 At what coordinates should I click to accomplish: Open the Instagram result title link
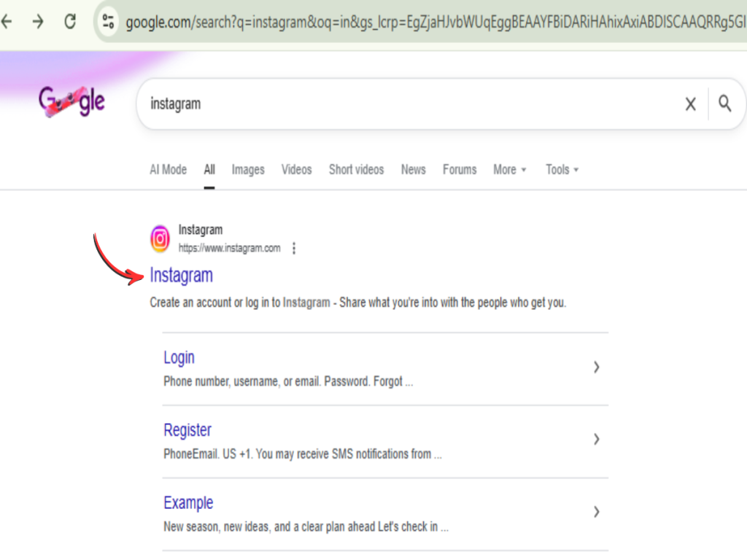(181, 276)
